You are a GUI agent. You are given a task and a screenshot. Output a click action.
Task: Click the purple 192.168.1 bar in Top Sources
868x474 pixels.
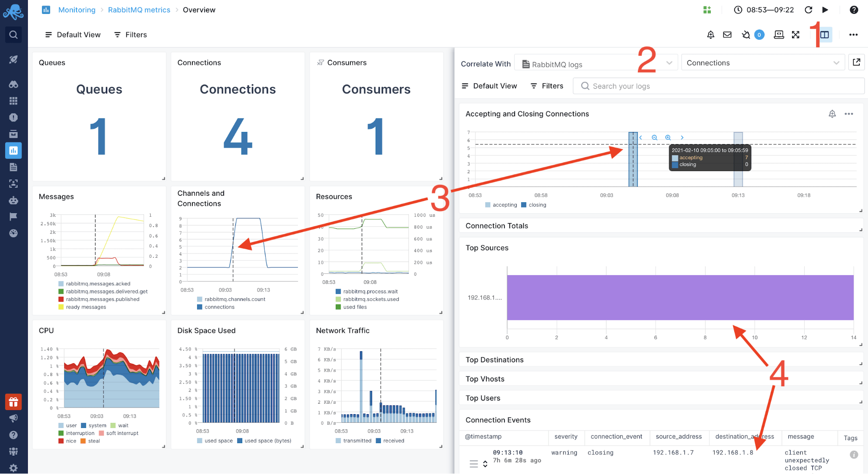[680, 297]
